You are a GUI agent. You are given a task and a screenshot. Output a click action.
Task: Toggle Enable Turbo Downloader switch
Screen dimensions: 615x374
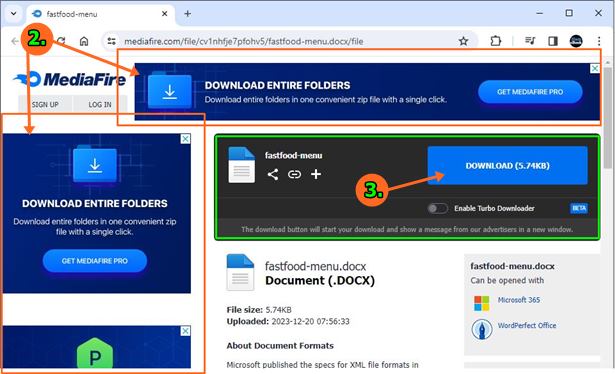[437, 208]
